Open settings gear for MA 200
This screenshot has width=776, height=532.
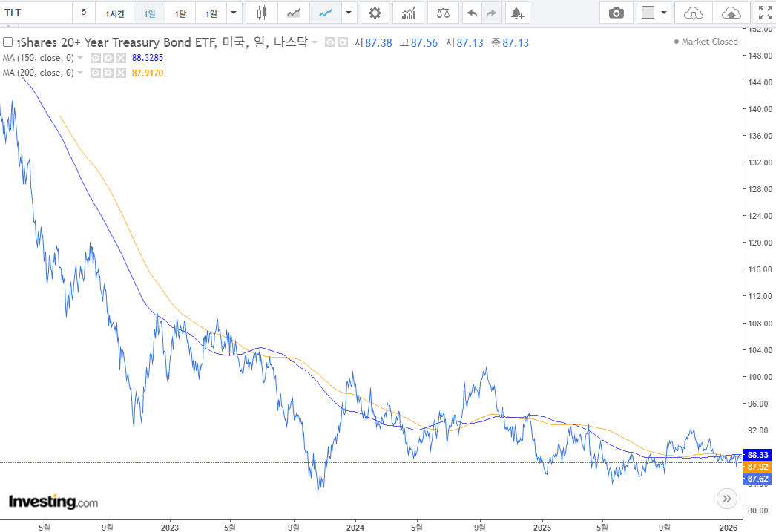[108, 73]
